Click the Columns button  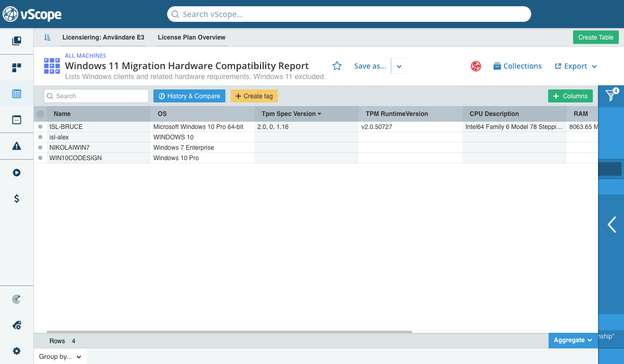coord(570,96)
